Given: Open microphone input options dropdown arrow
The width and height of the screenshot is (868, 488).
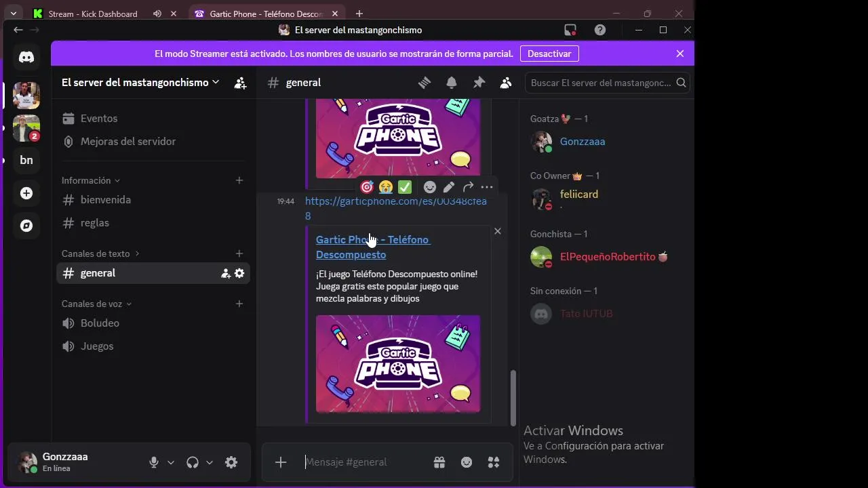Looking at the screenshot, I should (171, 462).
